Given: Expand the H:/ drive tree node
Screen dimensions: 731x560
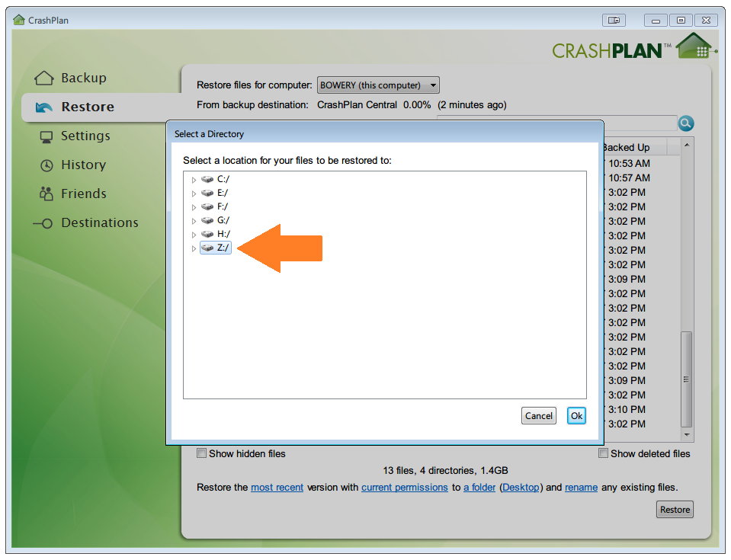Looking at the screenshot, I should point(194,235).
